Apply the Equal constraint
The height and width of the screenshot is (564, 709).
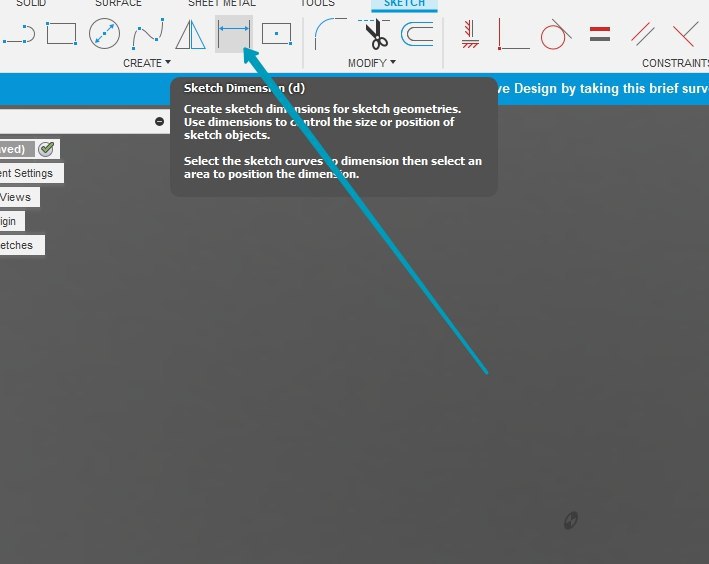click(x=600, y=34)
